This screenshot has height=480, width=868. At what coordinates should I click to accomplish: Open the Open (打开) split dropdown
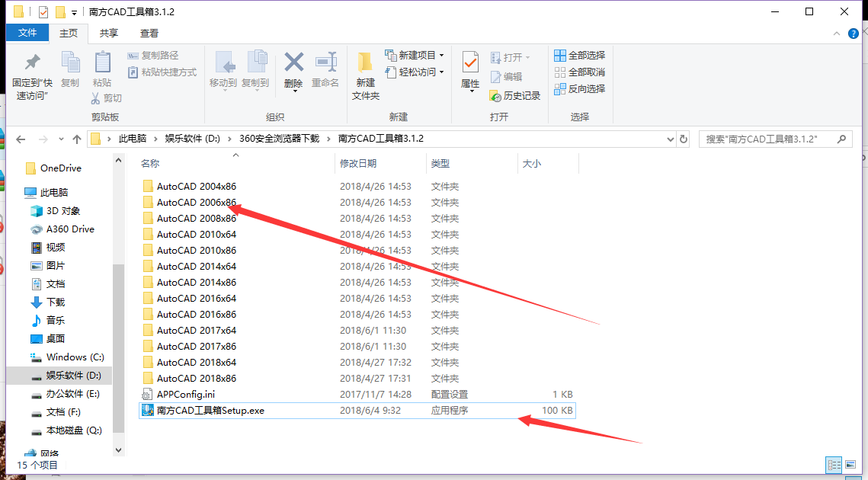coord(527,58)
